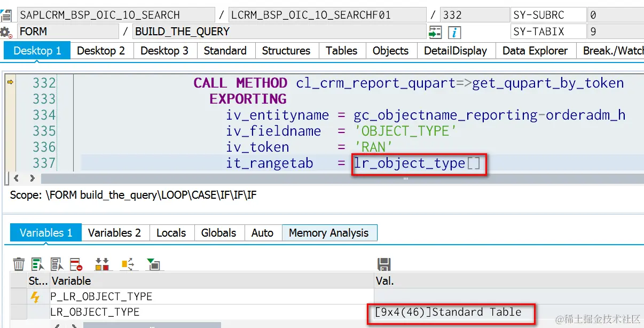Click the gray list deselect icon
The image size is (644, 328).
(57, 264)
